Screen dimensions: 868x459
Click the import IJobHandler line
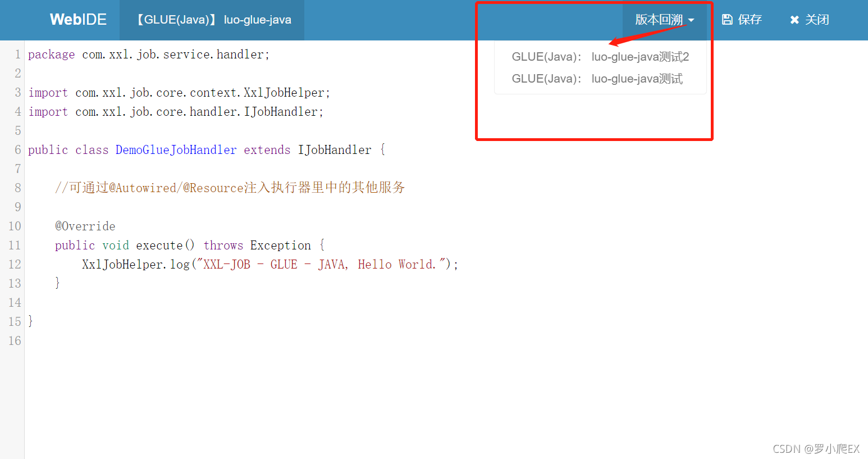176,112
